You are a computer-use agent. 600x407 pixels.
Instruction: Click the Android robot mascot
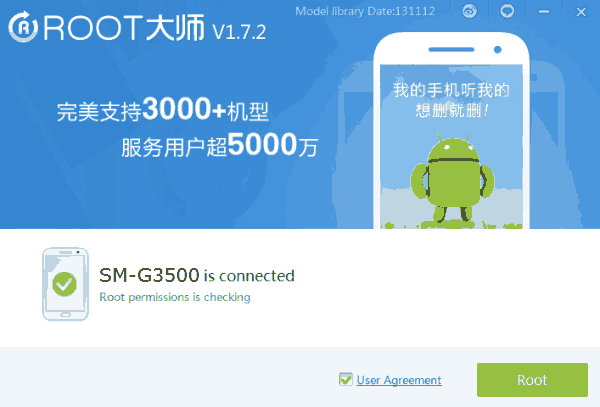pos(452,179)
